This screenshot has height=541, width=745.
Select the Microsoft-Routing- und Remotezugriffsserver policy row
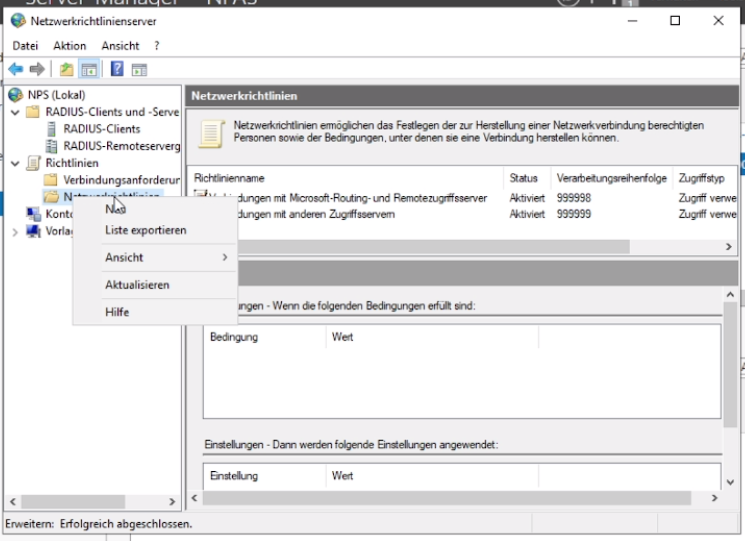coord(464,198)
